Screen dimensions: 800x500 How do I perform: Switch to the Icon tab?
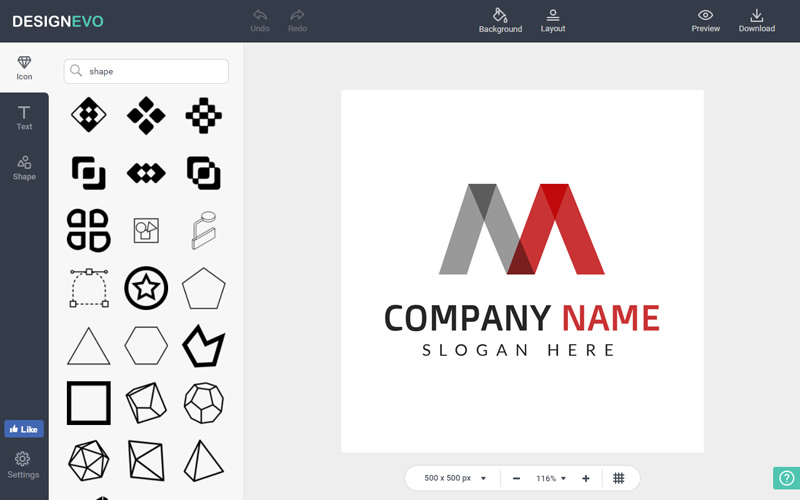[24, 67]
